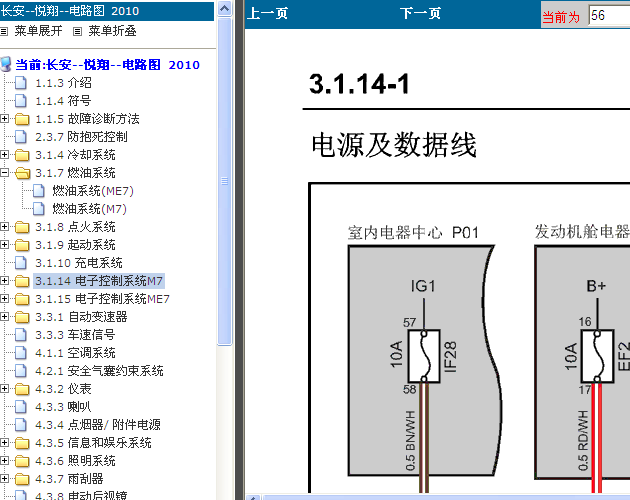
Task: Click the 室内电器中心 P01 label in diagram
Action: (413, 233)
